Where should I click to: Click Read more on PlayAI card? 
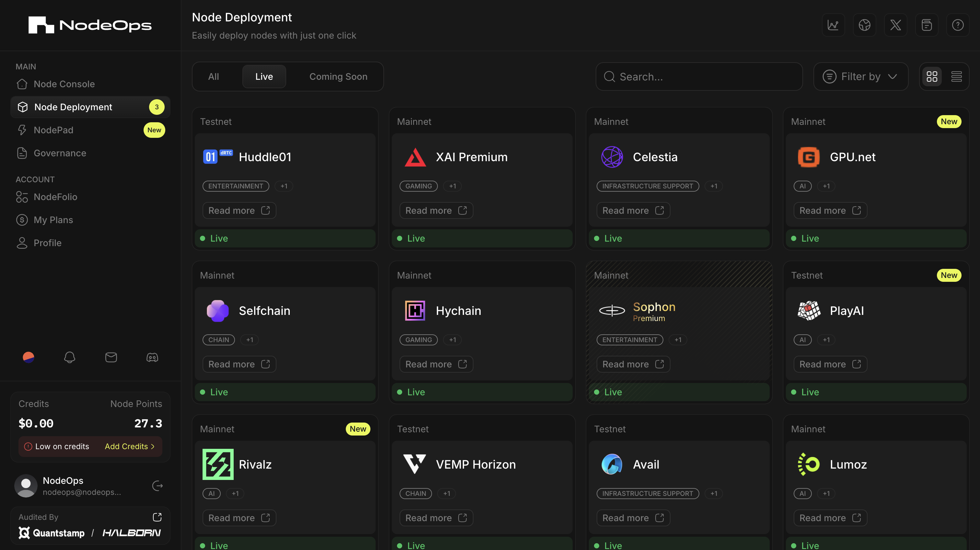[x=831, y=364]
